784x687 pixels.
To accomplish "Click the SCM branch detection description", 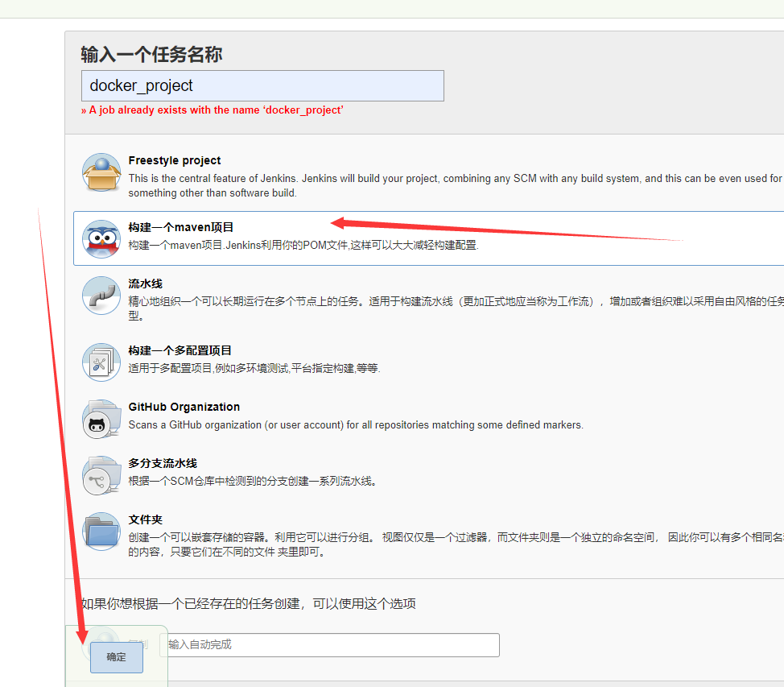I will [253, 482].
